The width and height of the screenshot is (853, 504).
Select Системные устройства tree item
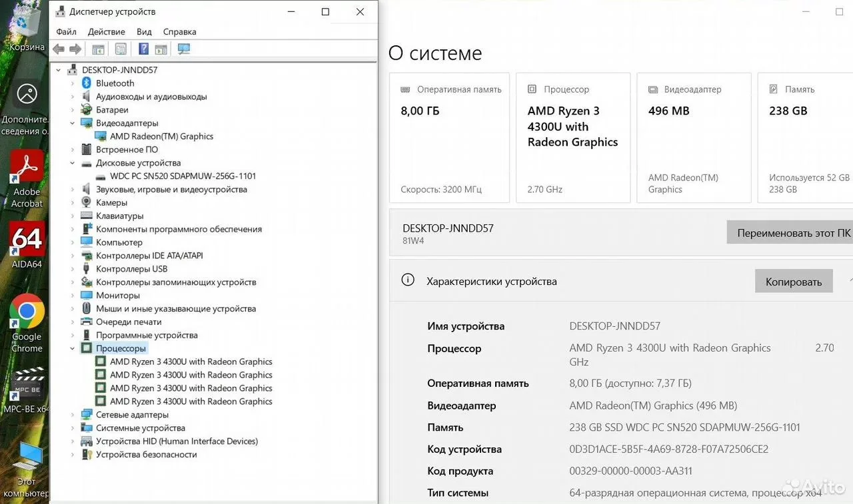(141, 428)
